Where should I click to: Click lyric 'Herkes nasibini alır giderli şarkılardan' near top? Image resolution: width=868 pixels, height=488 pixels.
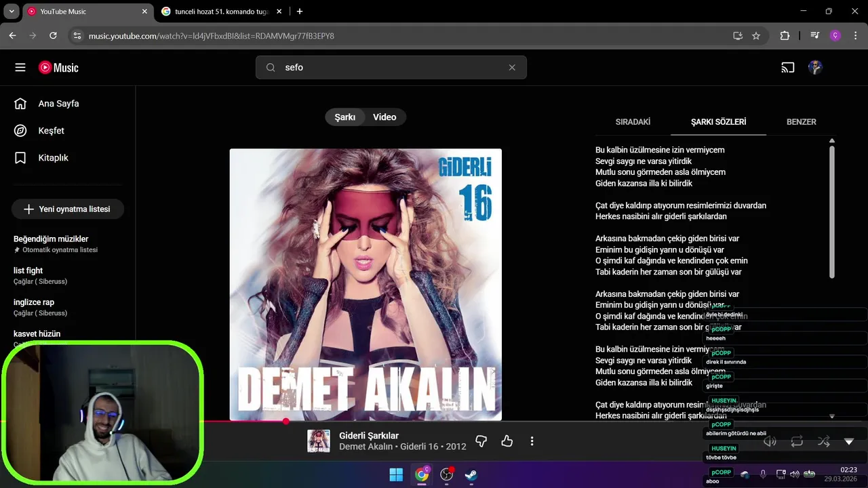(x=661, y=216)
